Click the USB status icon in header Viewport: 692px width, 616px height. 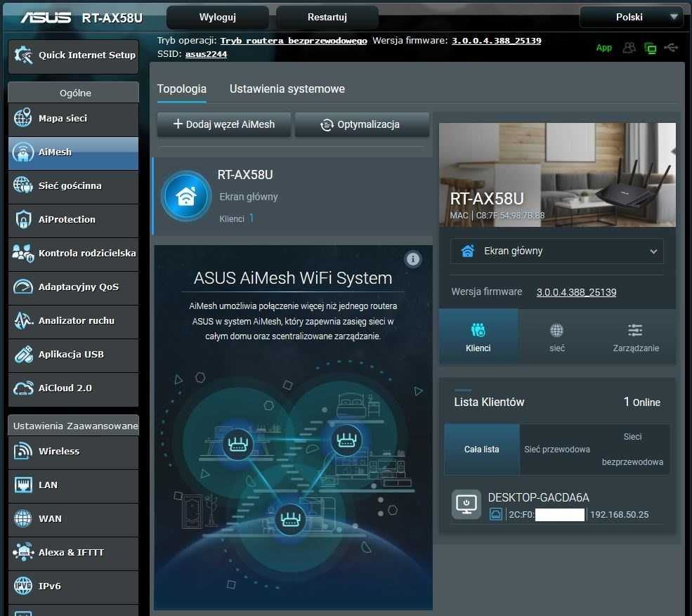[671, 47]
